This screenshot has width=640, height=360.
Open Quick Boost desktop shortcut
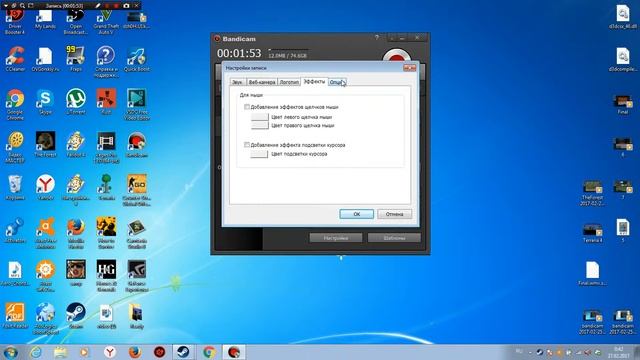[137, 59]
